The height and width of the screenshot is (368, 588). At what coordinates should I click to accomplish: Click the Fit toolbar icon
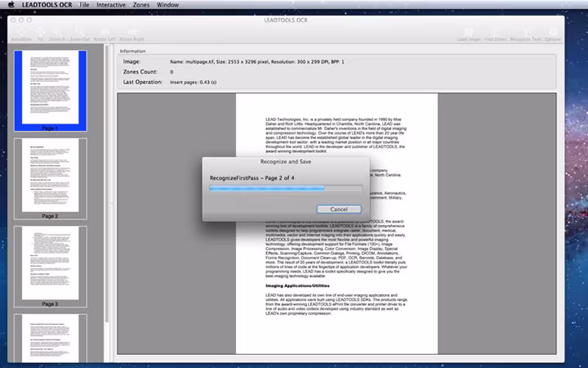(x=41, y=34)
